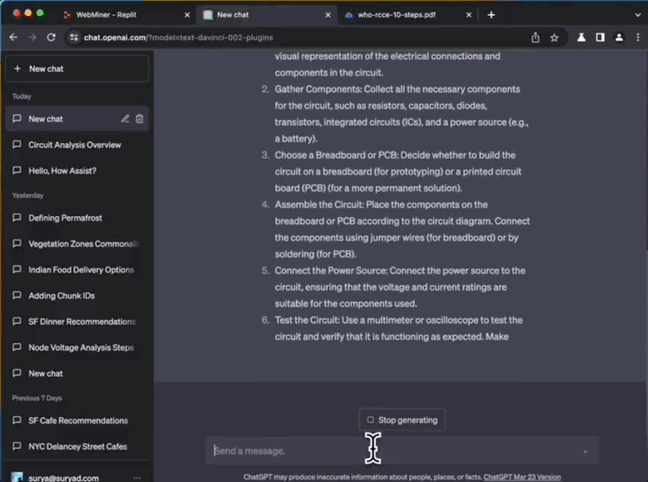Click the browser reload icon
This screenshot has width=648, height=482.
51,37
